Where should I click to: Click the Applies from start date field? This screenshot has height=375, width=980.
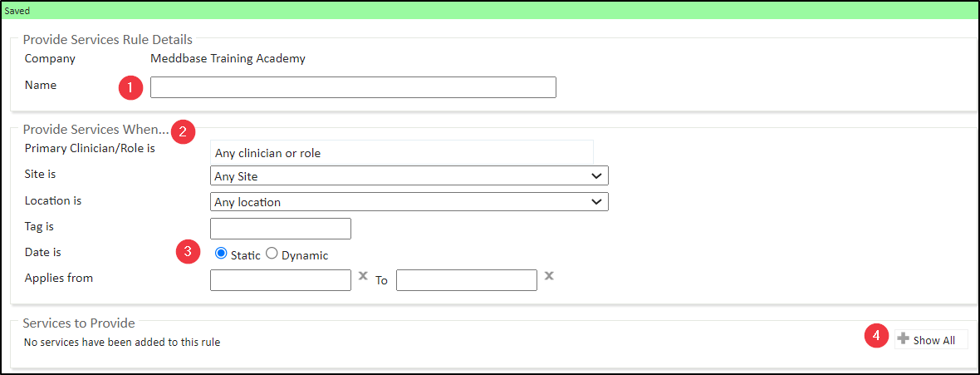(x=281, y=280)
